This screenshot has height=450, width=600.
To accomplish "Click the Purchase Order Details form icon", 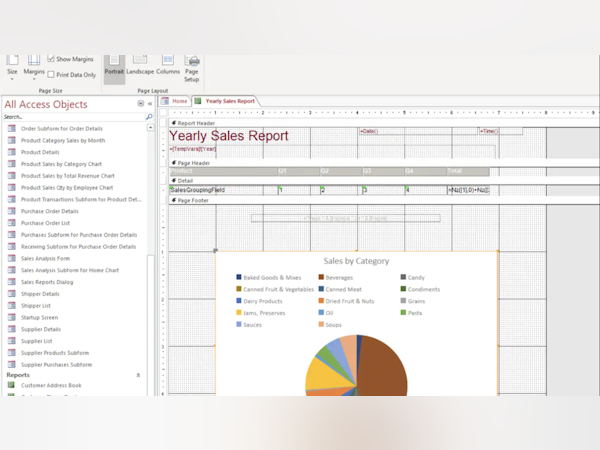I will 12,211.
